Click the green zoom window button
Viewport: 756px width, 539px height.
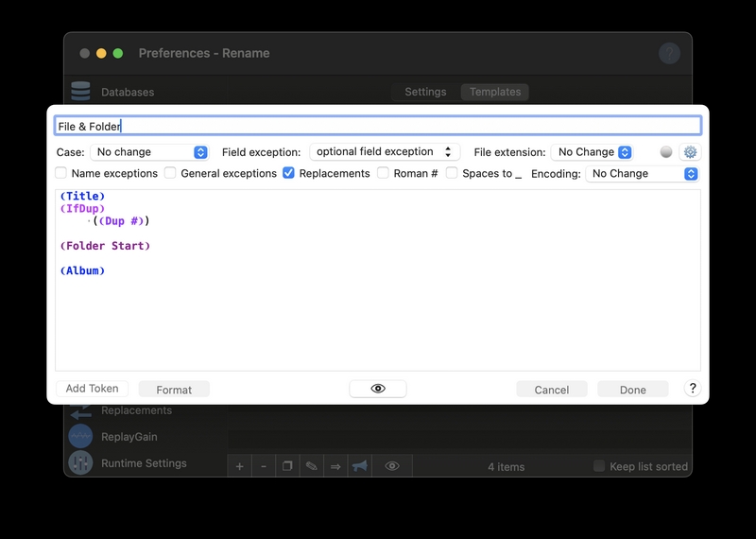tap(117, 53)
